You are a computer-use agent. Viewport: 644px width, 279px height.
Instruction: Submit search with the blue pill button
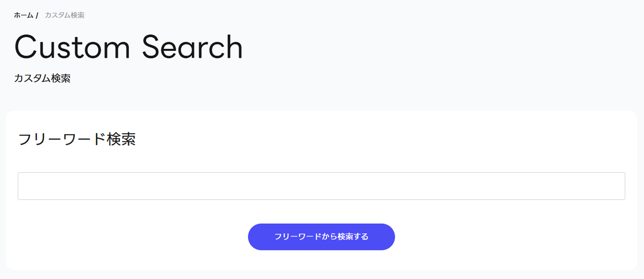tap(321, 237)
